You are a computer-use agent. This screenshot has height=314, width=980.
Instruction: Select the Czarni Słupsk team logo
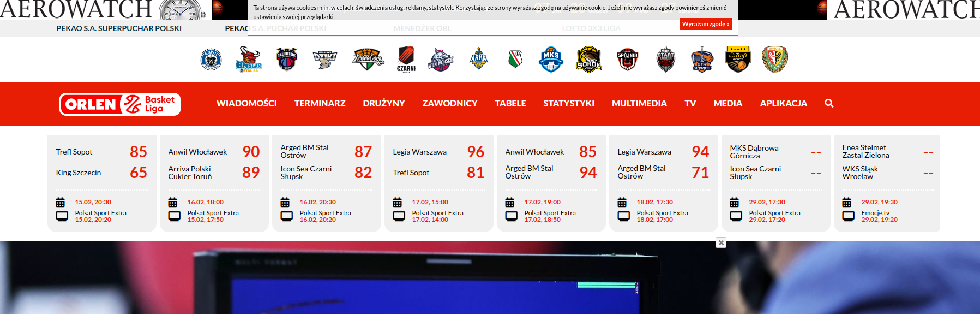(x=406, y=59)
